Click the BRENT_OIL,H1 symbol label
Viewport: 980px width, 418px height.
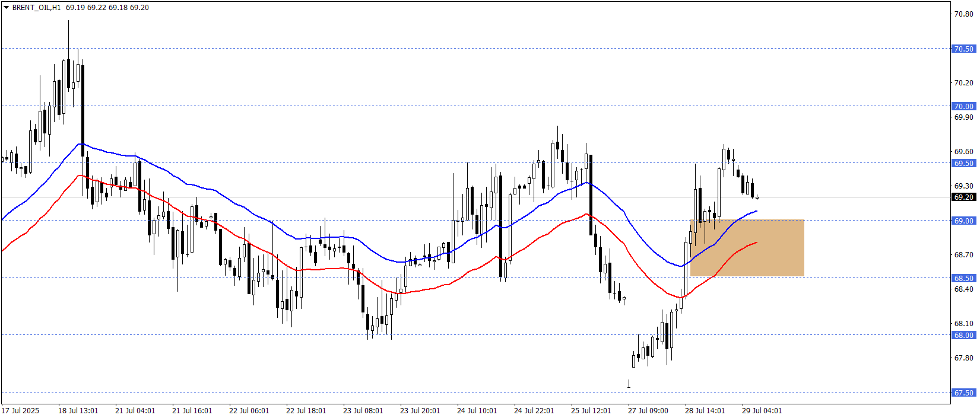point(36,8)
